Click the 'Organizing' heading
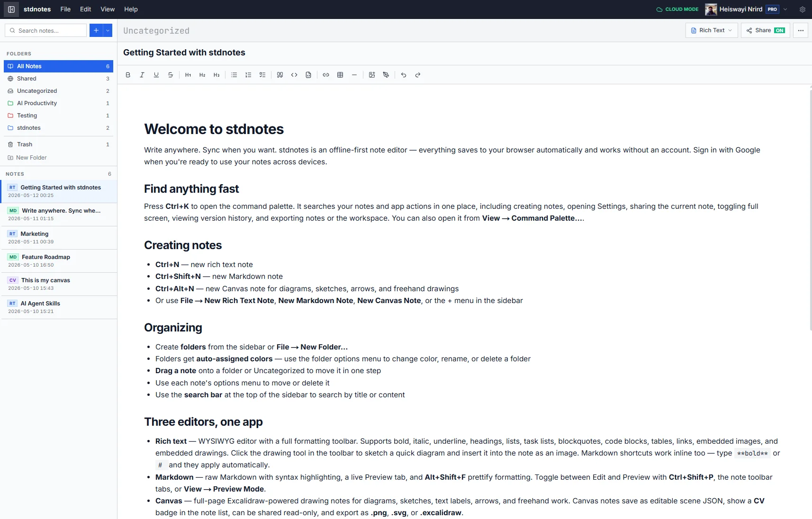This screenshot has width=812, height=519. point(173,328)
